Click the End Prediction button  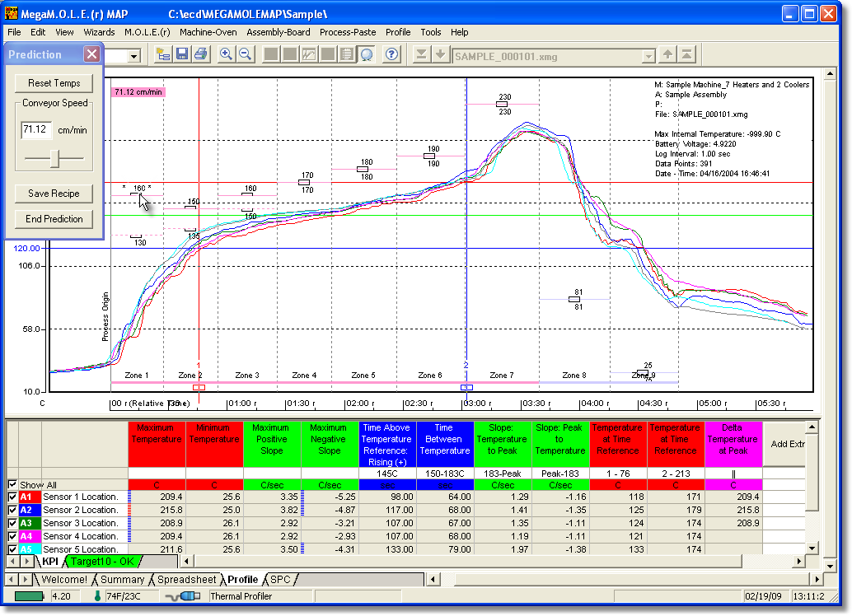tap(54, 219)
